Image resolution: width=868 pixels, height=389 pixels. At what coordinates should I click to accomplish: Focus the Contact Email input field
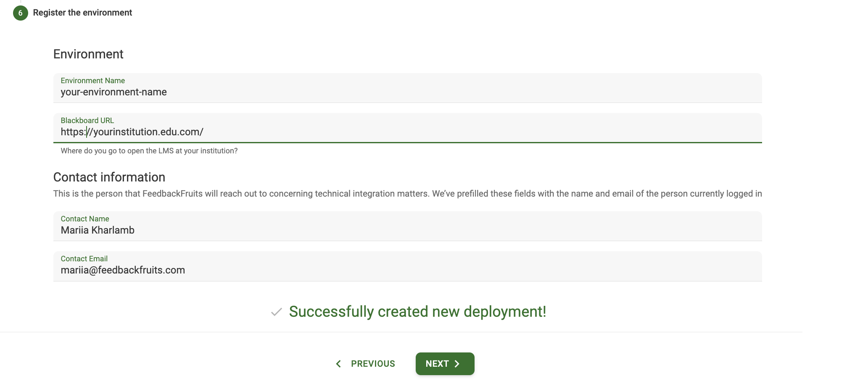click(x=407, y=271)
